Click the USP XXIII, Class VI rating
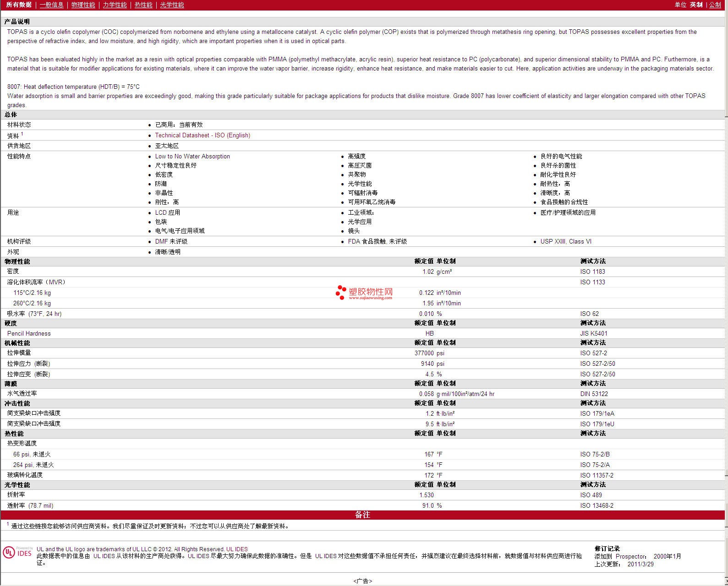This screenshot has width=728, height=586. point(566,241)
